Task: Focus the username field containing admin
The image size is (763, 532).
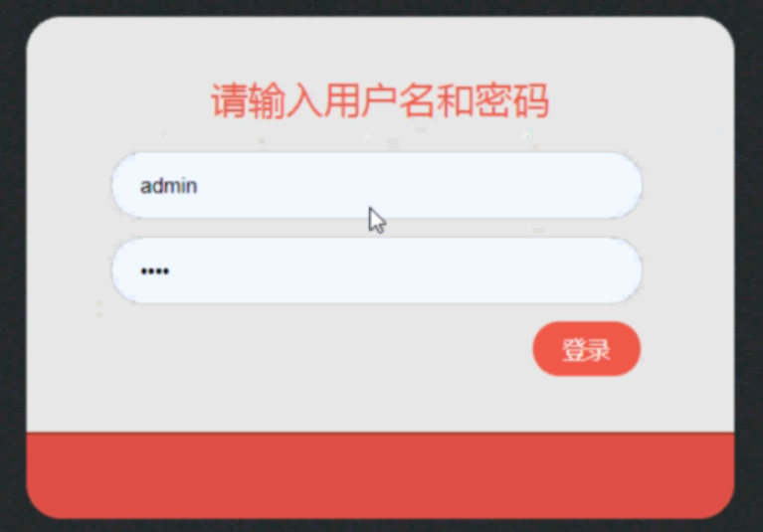Action: 377,185
